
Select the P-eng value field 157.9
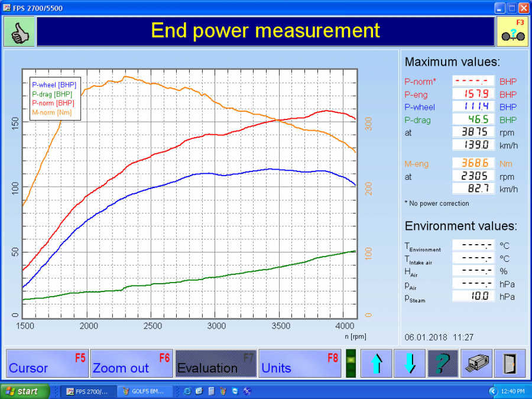(473, 95)
